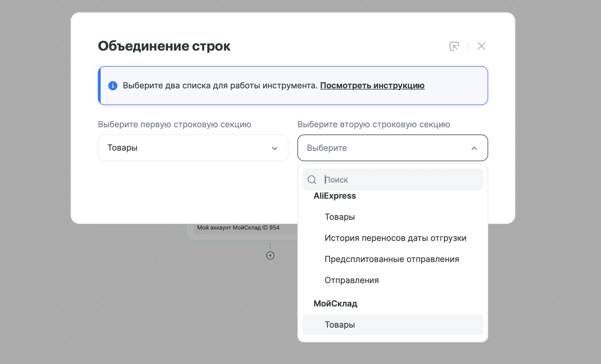Select История переносов даты отгрузки
601x364 pixels.
[x=392, y=238]
